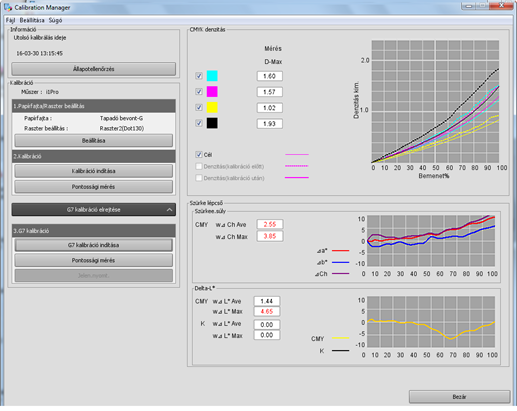Open the Beállítása menu
This screenshot has width=517, height=411.
[32, 20]
